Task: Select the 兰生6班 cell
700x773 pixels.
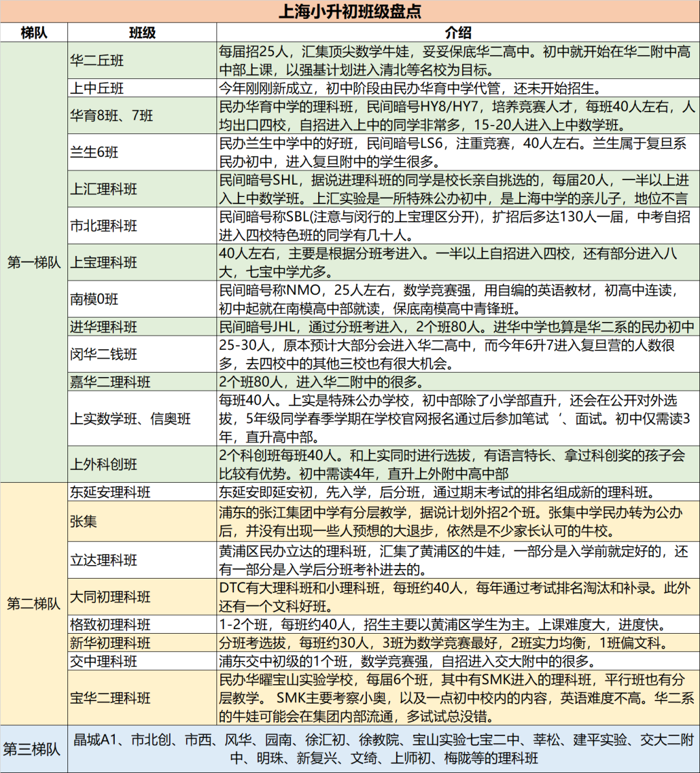Action: [142, 152]
